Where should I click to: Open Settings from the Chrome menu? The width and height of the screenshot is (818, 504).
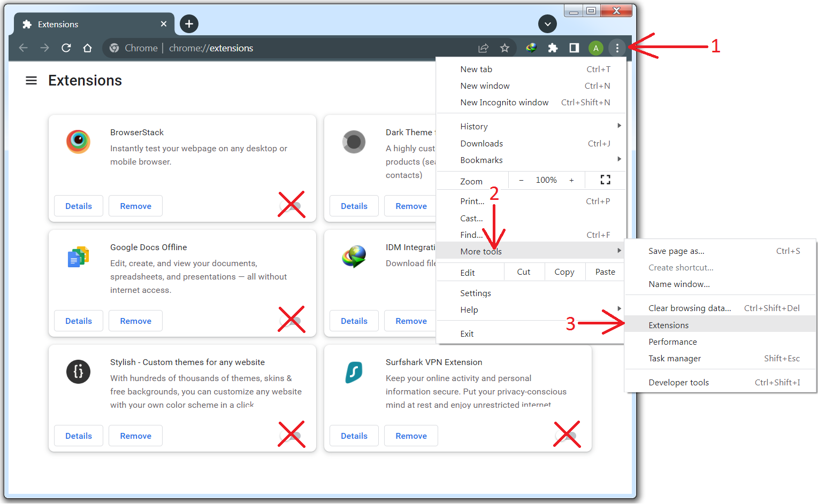point(475,293)
